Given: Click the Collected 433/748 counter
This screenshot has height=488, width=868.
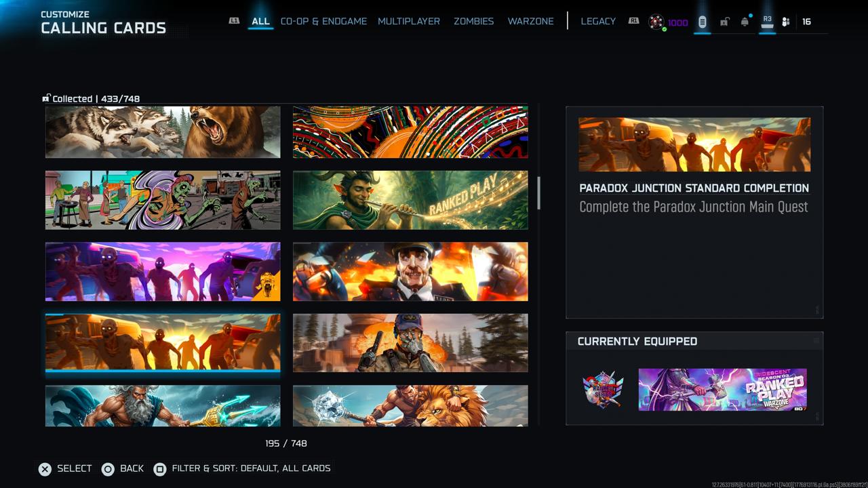Looking at the screenshot, I should pos(96,99).
